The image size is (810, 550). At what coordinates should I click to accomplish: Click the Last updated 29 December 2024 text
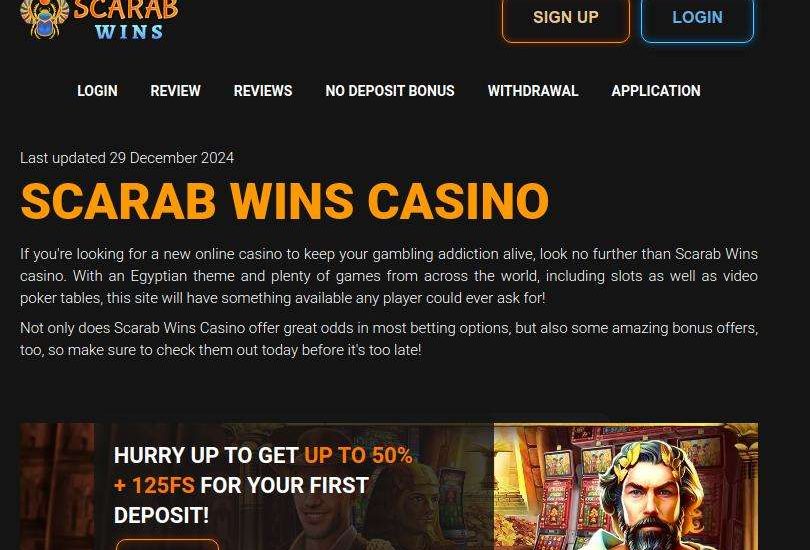coord(127,158)
